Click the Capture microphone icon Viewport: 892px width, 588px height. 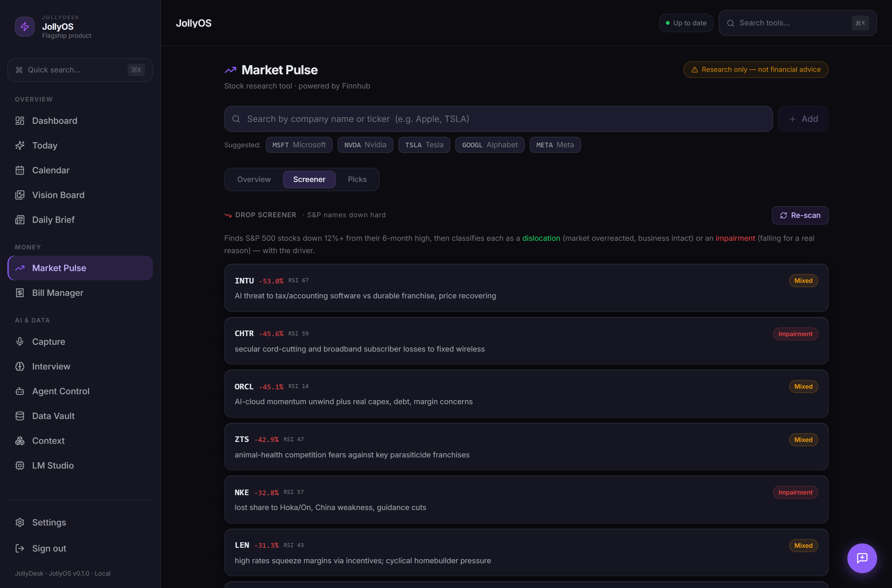[x=20, y=342]
